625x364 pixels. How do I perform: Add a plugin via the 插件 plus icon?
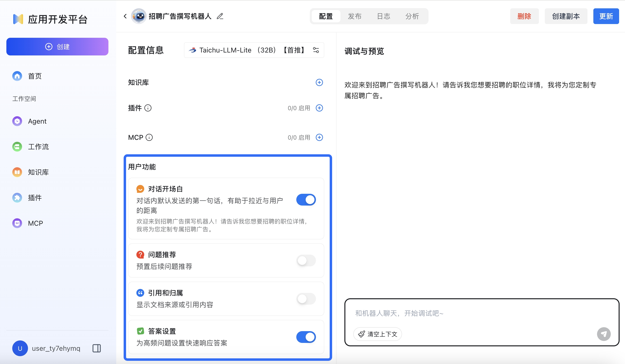coord(319,108)
